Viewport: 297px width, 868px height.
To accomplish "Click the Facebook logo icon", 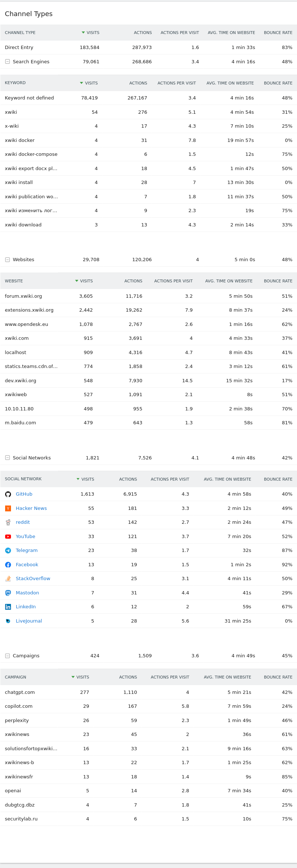I will click(x=8, y=565).
